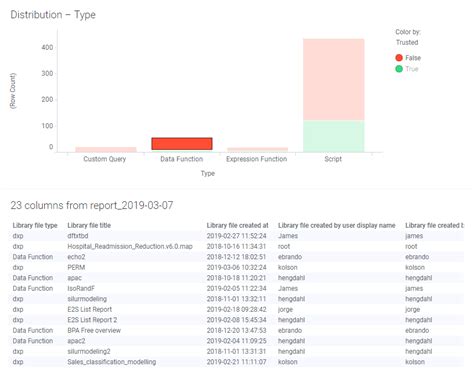The height and width of the screenshot is (372, 474).
Task: Click the 2018-12-20 13:47:53 date cell
Action: (236, 330)
